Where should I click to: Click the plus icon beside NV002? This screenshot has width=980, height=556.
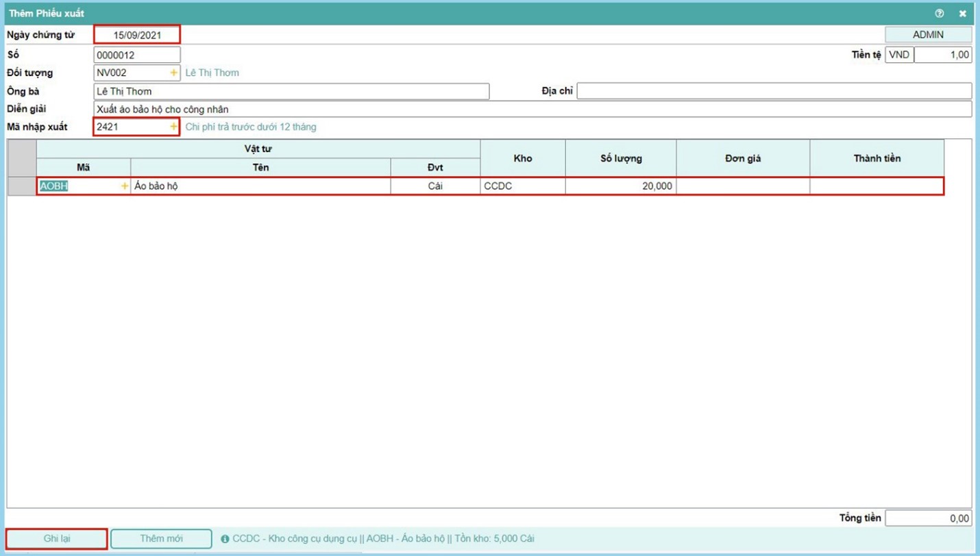click(x=173, y=73)
